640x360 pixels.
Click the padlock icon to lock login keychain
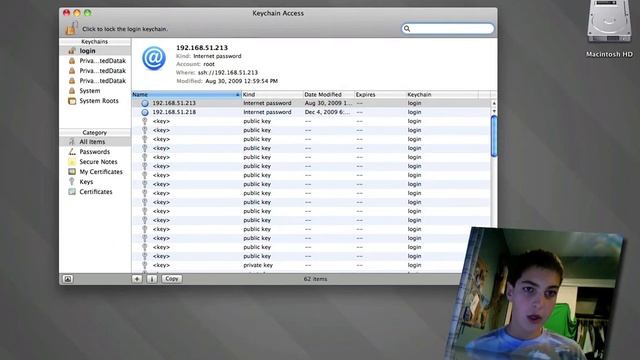(71, 29)
